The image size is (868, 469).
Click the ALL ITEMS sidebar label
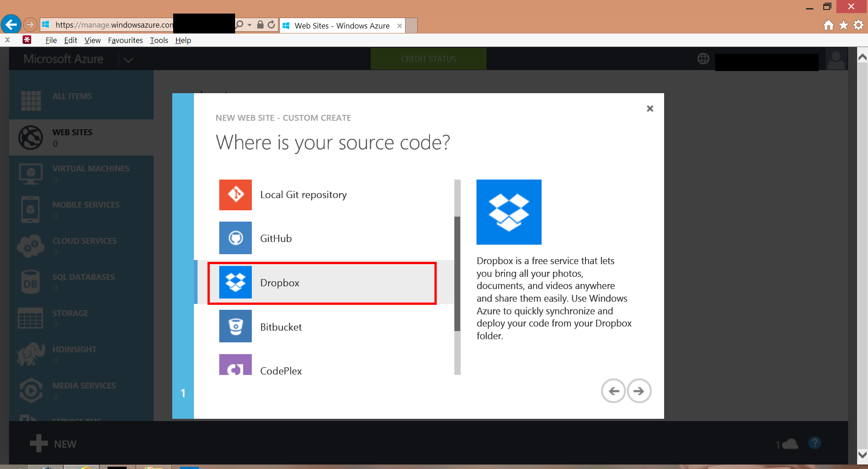pos(72,96)
